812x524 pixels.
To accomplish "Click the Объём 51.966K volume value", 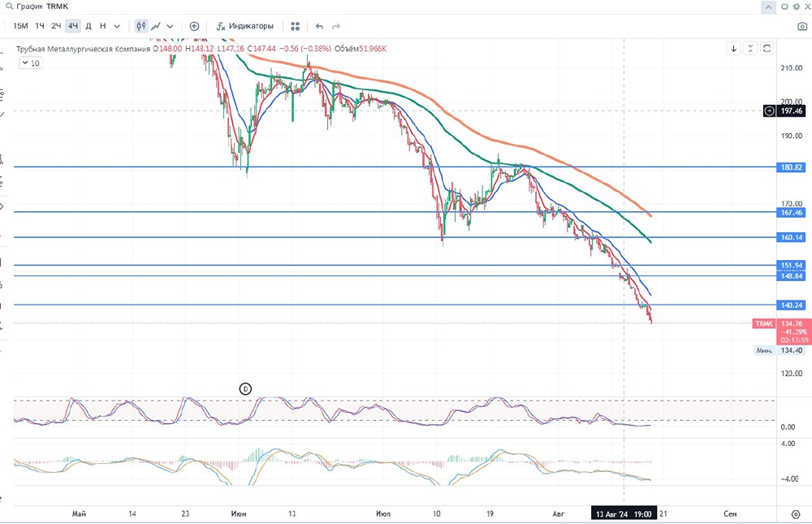I will coord(361,49).
